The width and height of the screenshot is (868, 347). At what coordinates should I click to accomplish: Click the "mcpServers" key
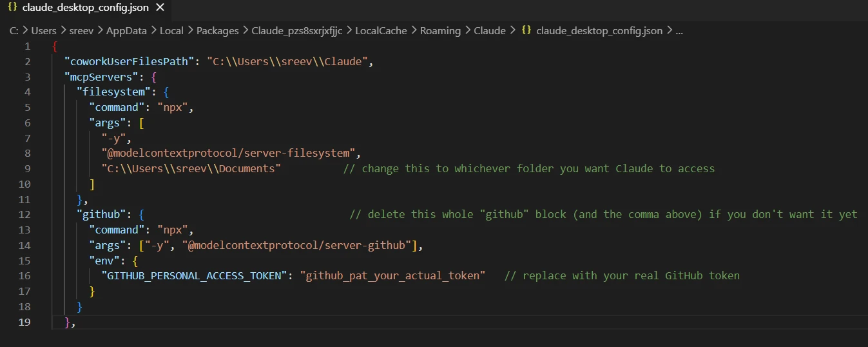pos(101,77)
